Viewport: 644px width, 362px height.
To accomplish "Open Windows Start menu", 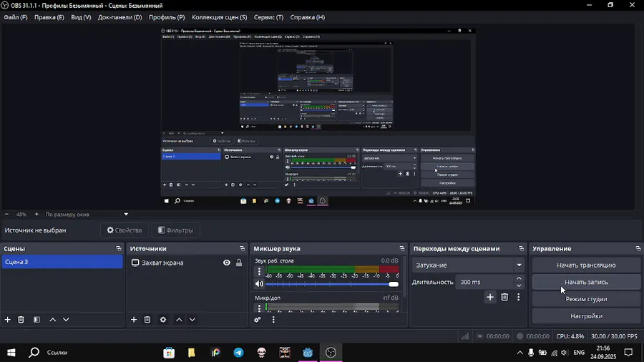I will pos(11,353).
